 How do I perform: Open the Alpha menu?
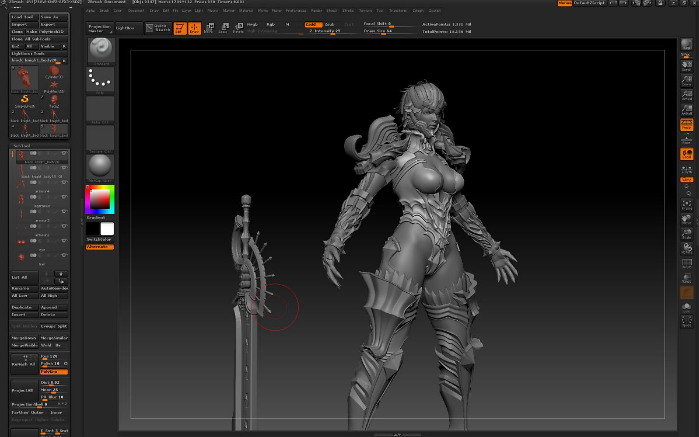tap(90, 10)
